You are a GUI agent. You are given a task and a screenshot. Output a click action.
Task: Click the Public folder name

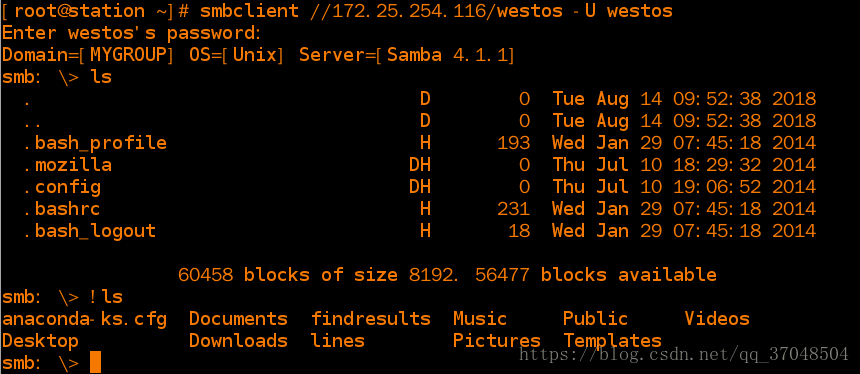(596, 319)
